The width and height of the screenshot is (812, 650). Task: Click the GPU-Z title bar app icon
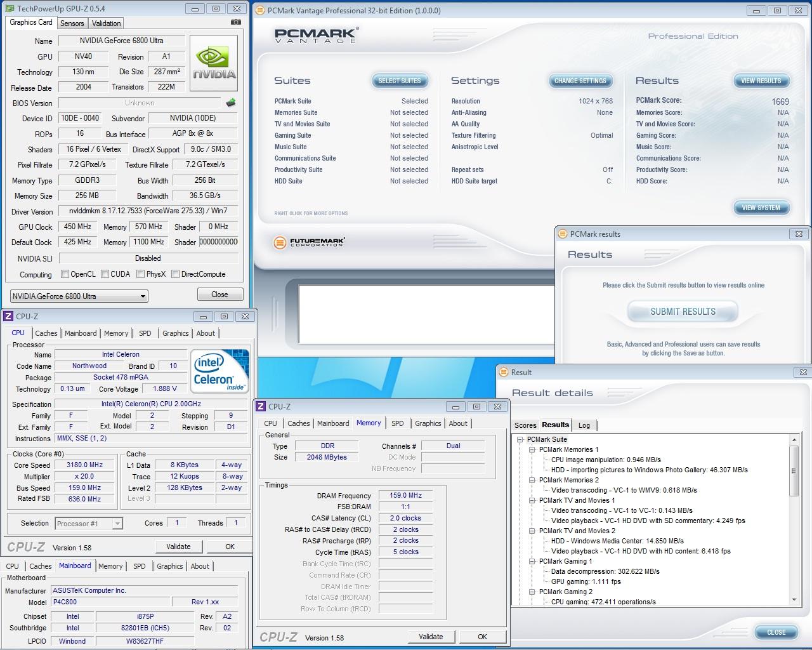[10, 9]
